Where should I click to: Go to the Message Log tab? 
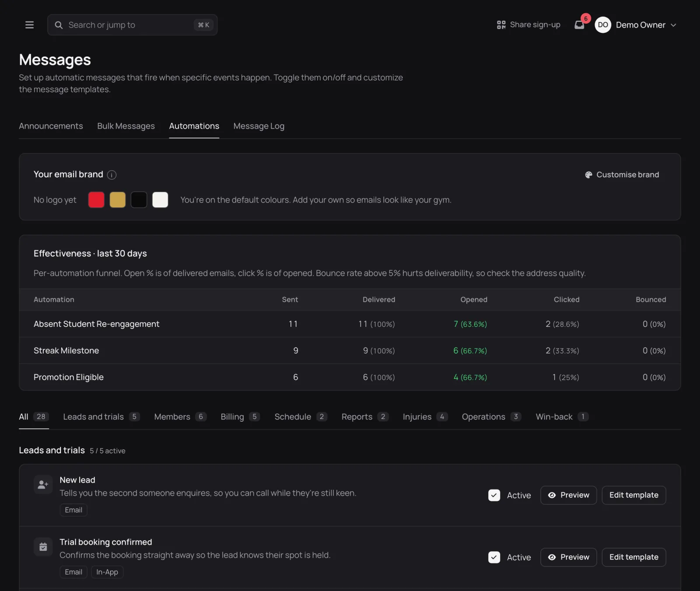(259, 126)
